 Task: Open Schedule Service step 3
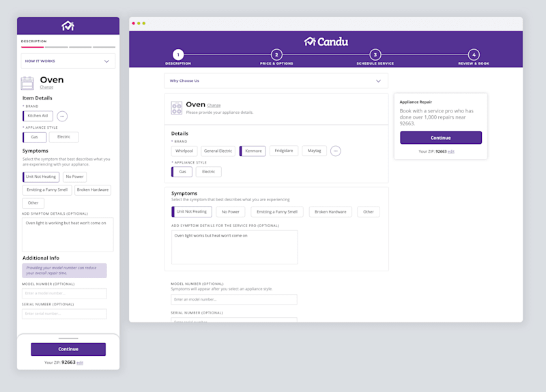click(375, 55)
